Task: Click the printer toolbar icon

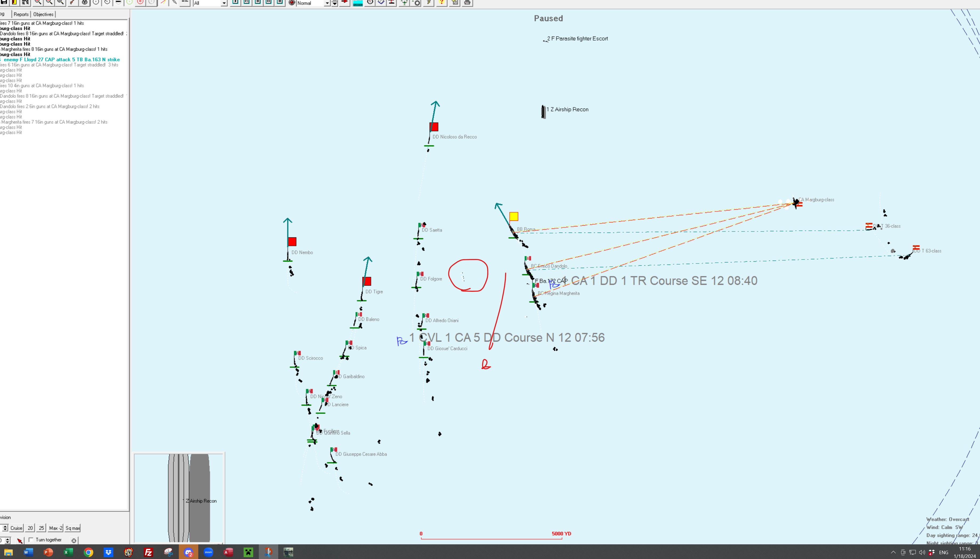Action: [x=467, y=2]
